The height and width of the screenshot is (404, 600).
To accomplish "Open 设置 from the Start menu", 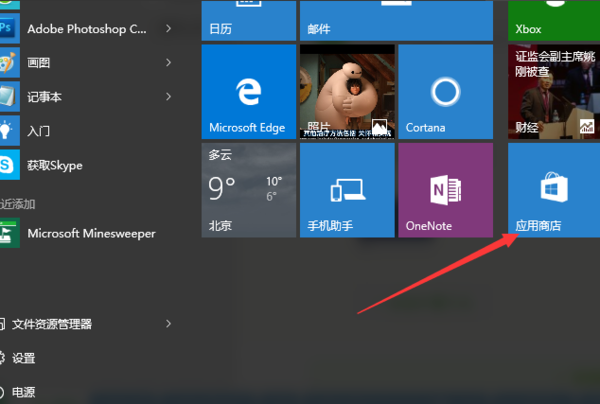I will pyautogui.click(x=24, y=358).
